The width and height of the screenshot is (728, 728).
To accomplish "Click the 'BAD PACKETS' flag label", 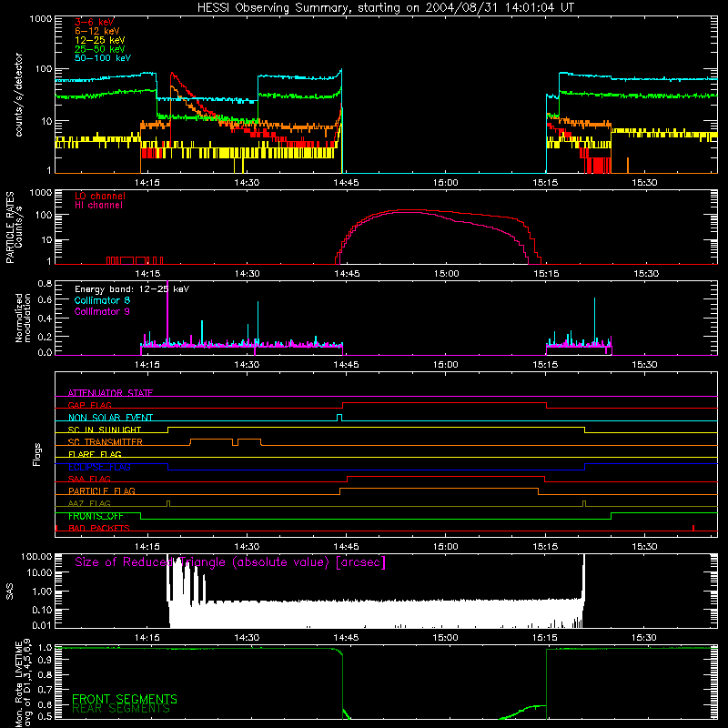I will tap(99, 528).
